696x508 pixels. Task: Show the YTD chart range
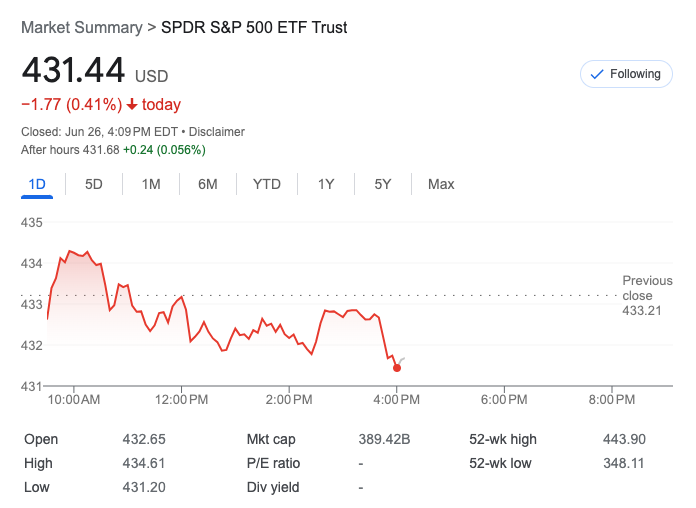(267, 184)
